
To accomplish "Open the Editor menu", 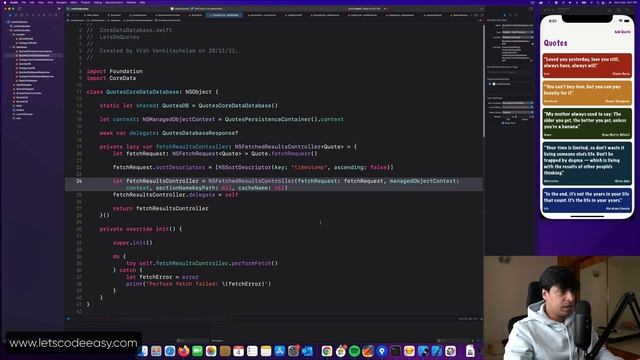I will [73, 2].
